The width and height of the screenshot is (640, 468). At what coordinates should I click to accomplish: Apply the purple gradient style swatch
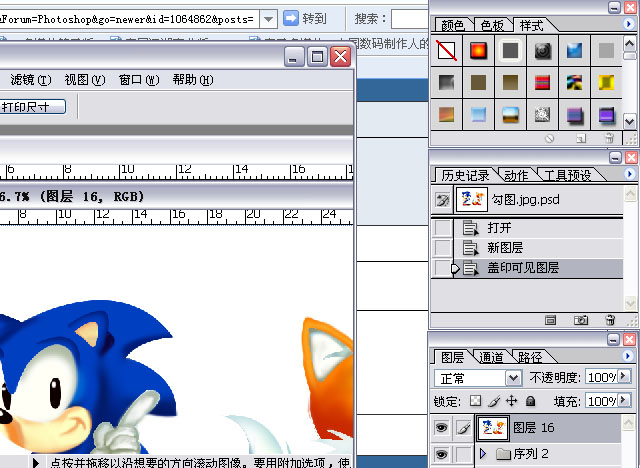click(x=574, y=115)
